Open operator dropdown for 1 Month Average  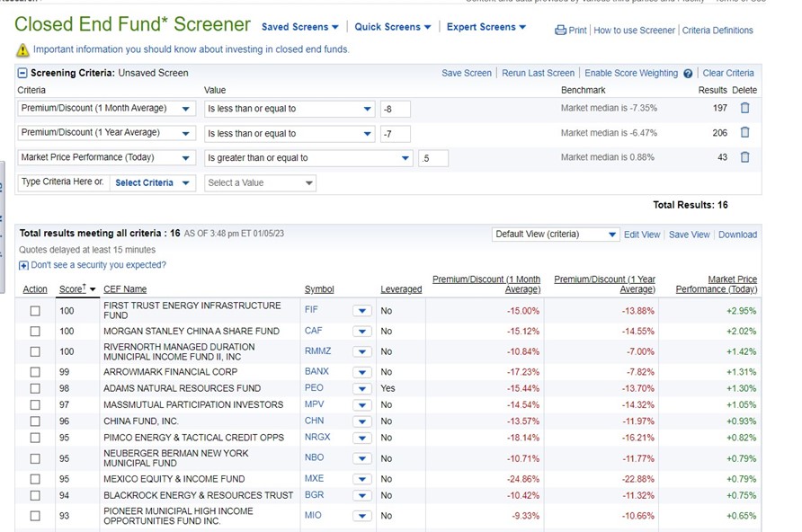click(x=290, y=109)
